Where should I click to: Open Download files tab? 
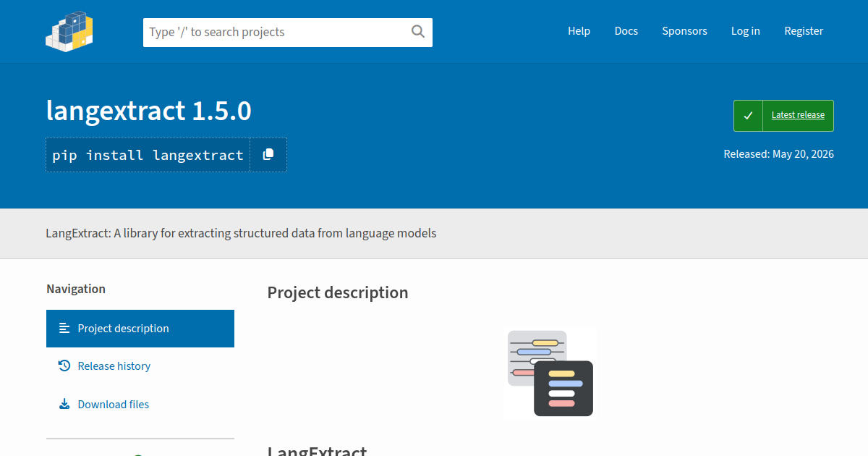(140, 405)
